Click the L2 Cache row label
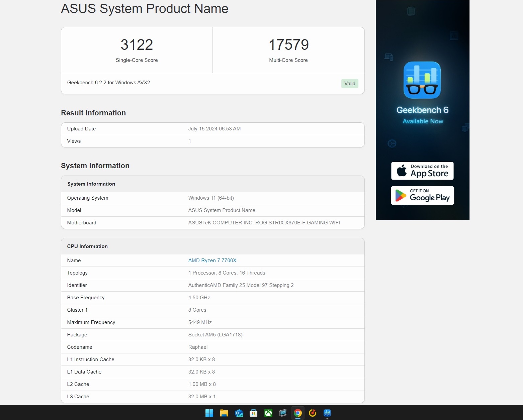Image resolution: width=523 pixels, height=420 pixels. pyautogui.click(x=78, y=384)
